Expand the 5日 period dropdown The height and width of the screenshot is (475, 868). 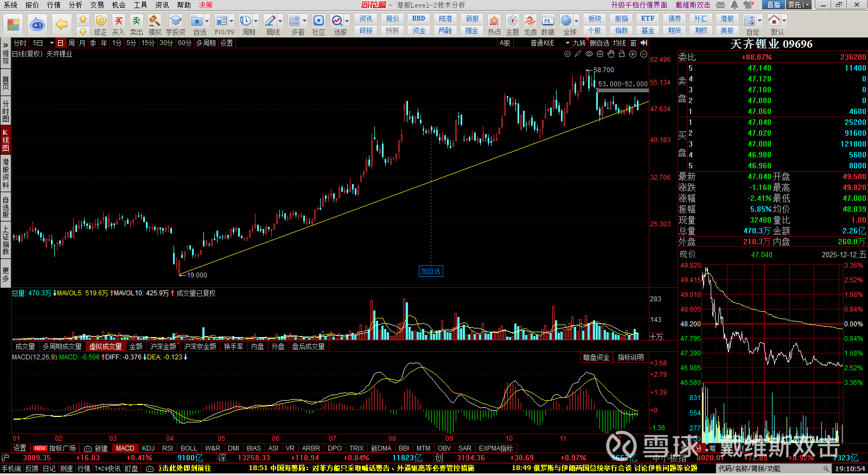point(52,43)
